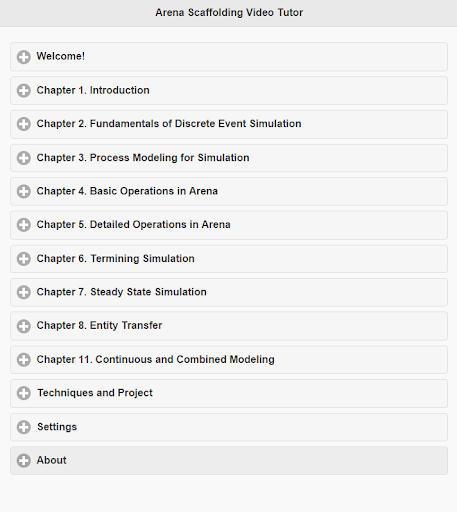Click the plus icon for Chapter 4 Basic Operations

point(24,191)
